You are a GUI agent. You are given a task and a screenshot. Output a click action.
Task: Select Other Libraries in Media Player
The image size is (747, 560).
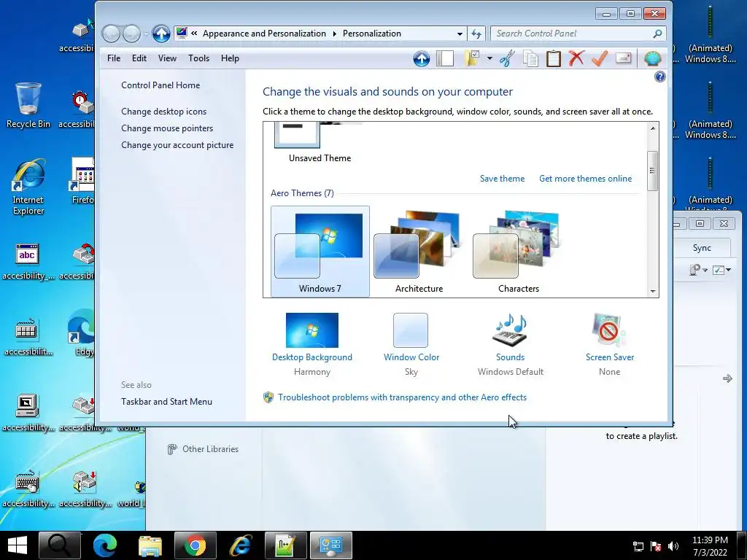210,449
